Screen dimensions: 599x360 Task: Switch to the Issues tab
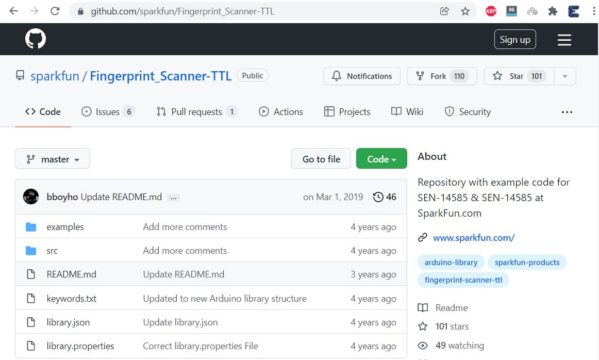click(108, 112)
